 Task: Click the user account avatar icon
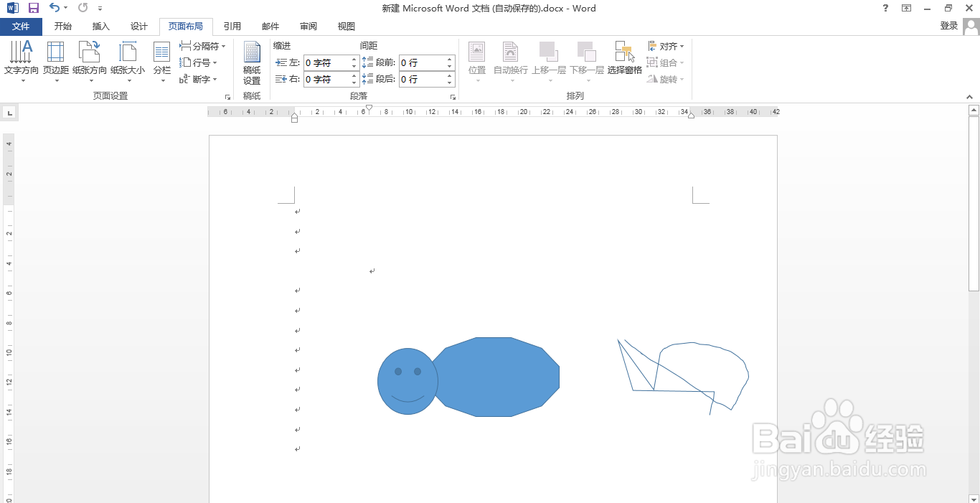pos(971,27)
